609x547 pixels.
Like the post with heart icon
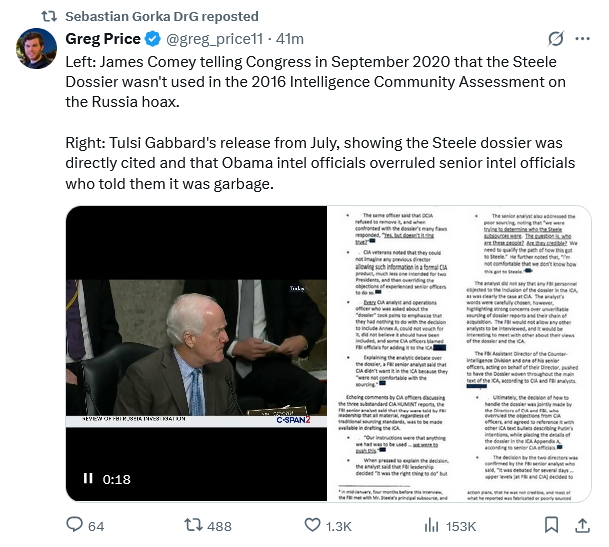[x=312, y=526]
